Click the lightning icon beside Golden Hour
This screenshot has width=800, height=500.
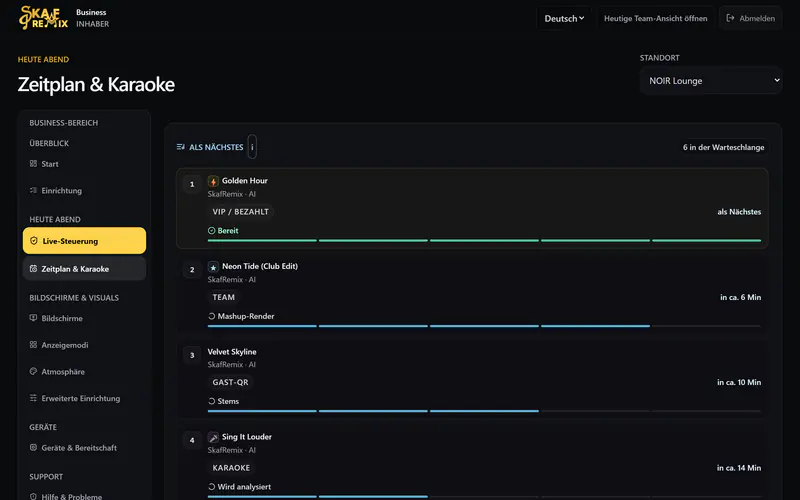(213, 181)
